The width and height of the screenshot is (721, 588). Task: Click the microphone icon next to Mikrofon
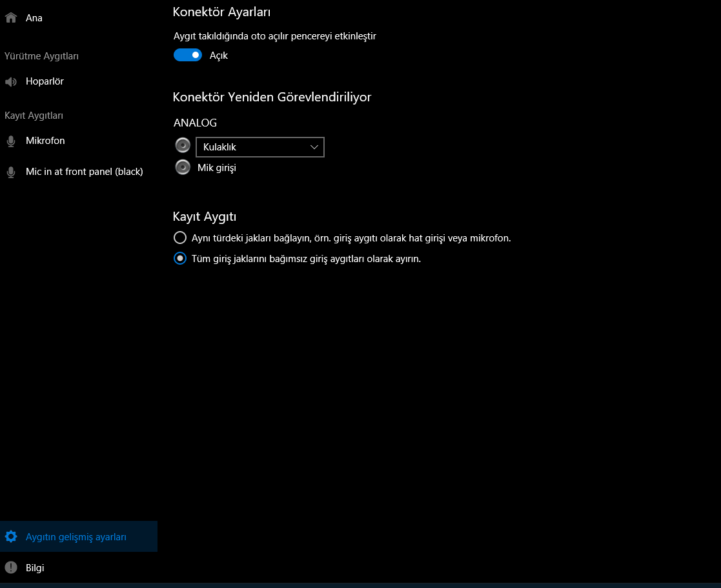pos(11,141)
